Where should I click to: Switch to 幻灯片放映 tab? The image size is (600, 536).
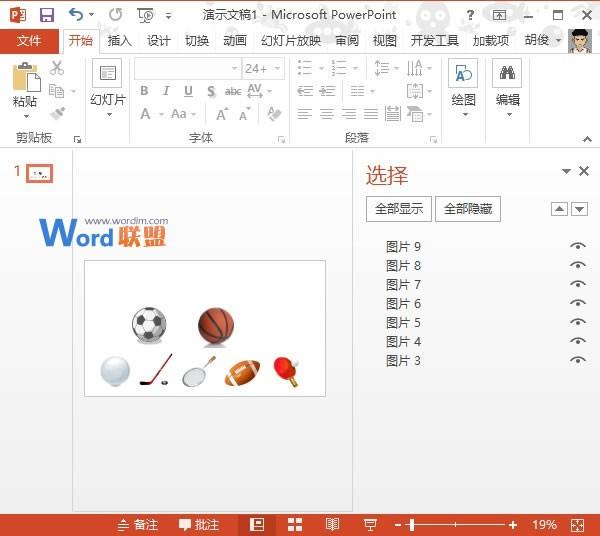pos(291,41)
